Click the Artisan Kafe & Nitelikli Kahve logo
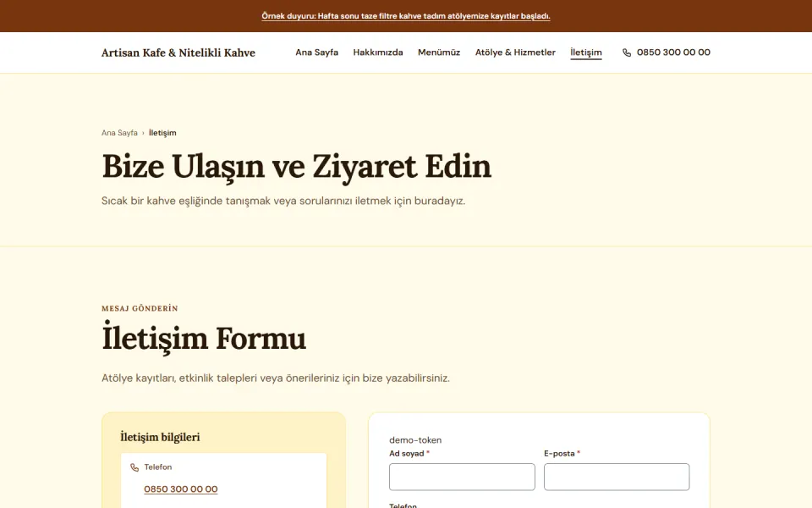This screenshot has width=812, height=508. point(178,52)
